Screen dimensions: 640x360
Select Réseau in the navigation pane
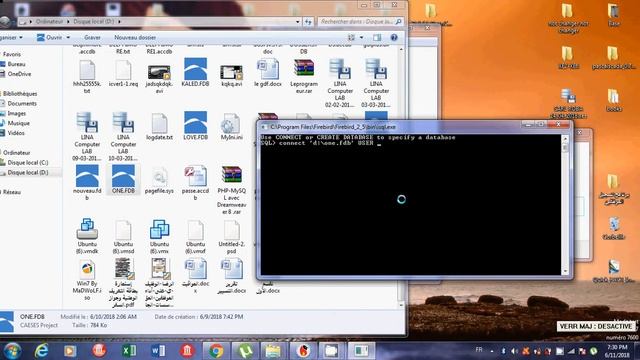(12, 192)
